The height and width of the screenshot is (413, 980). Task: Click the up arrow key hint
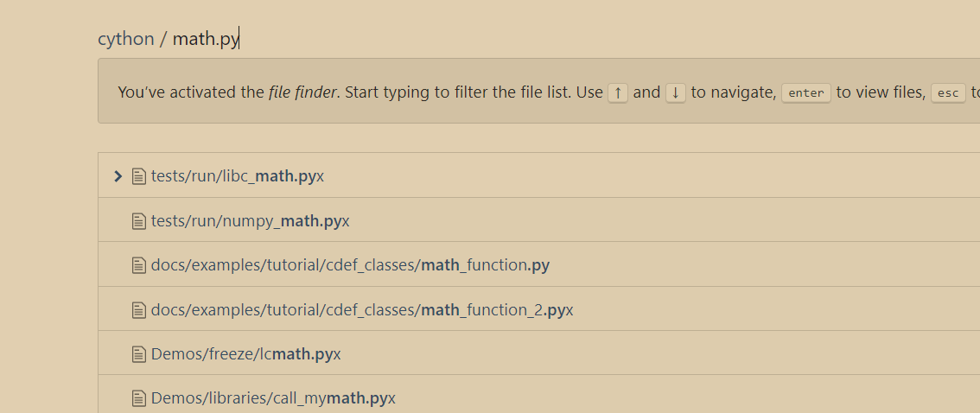tap(617, 92)
